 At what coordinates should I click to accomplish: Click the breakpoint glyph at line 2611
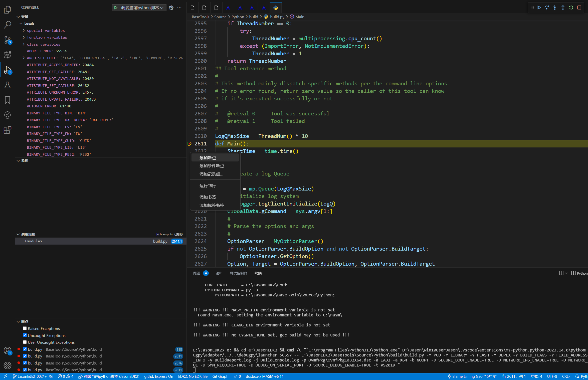(189, 144)
